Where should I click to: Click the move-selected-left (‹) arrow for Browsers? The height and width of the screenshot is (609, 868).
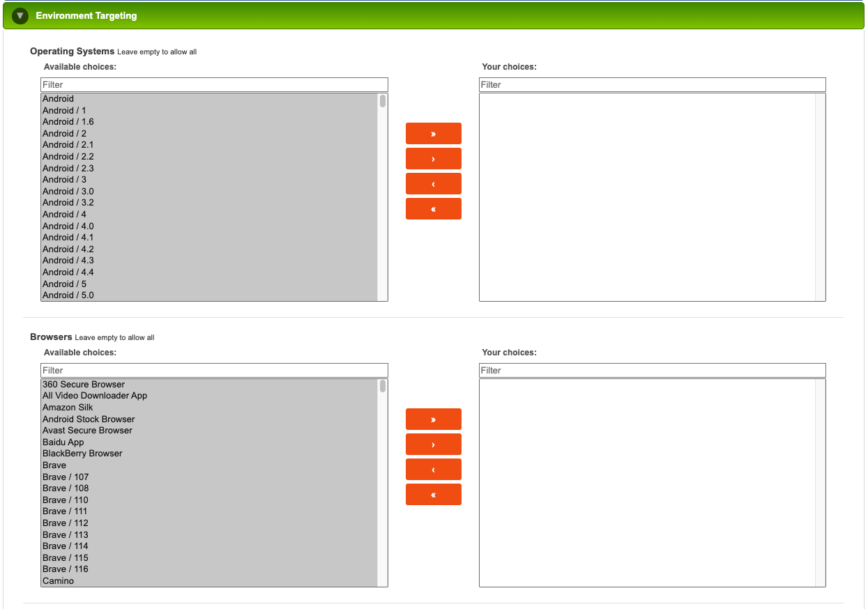click(x=433, y=469)
